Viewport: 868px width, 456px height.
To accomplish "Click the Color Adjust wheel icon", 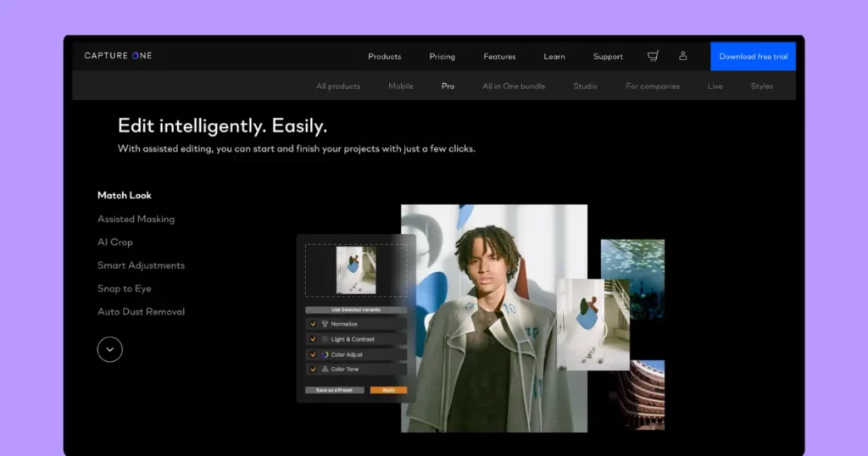I will tap(325, 354).
